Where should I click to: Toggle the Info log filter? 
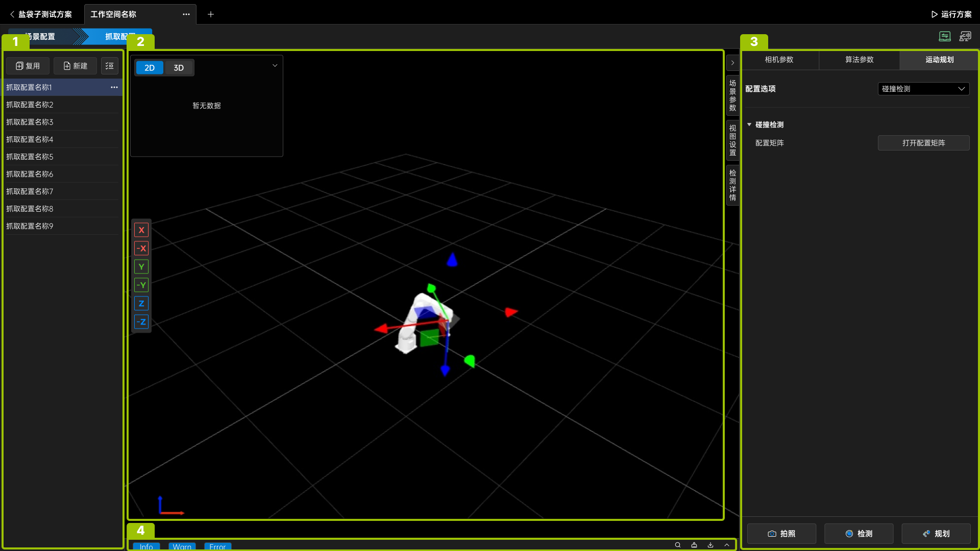(146, 546)
